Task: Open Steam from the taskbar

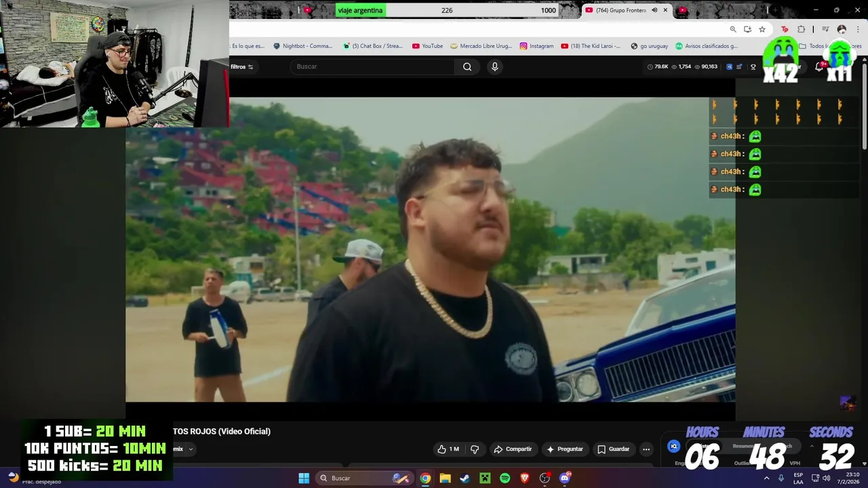Action: (465, 478)
